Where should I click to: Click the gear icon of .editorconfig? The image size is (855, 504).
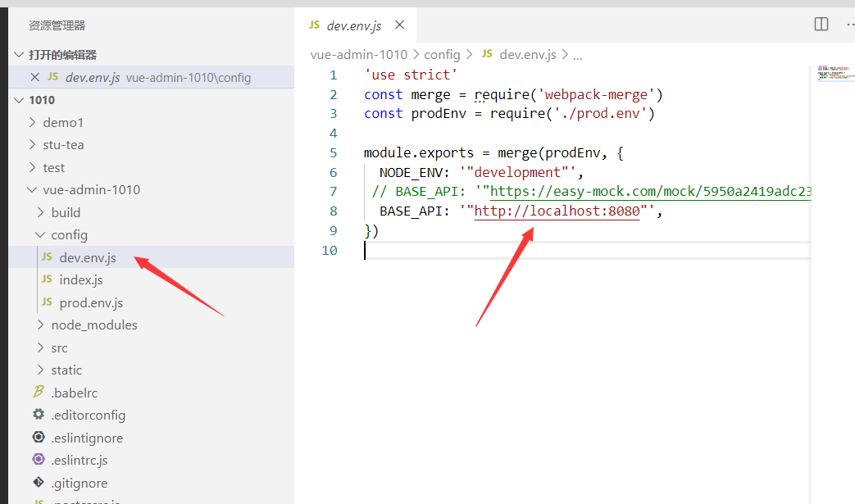tap(39, 415)
